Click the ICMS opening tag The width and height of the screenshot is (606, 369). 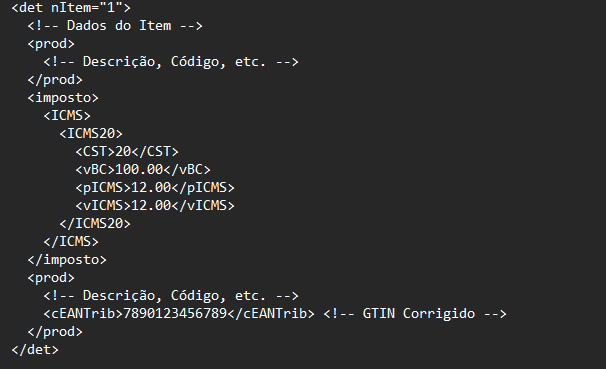(x=67, y=116)
